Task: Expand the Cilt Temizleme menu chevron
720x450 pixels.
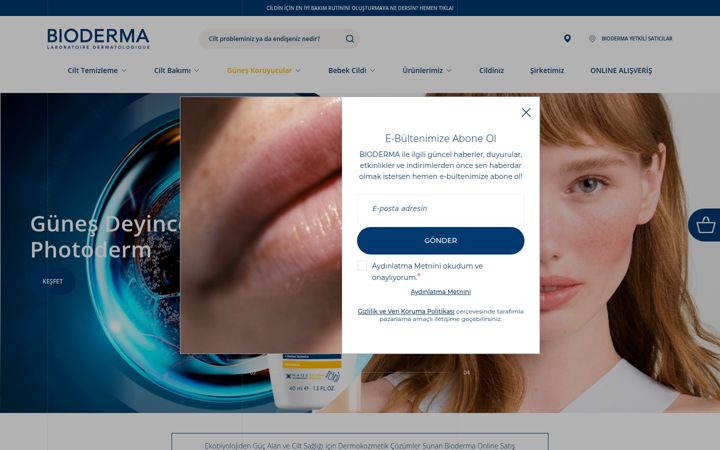Action: click(x=124, y=71)
